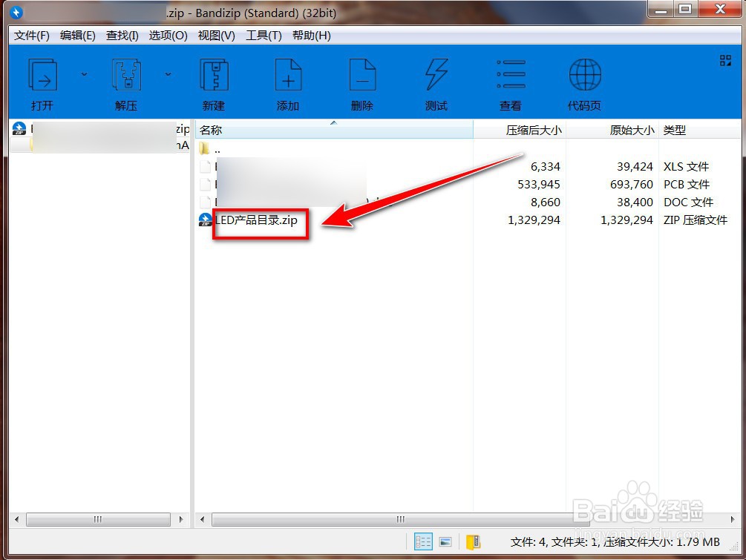Sort by the 压缩后大小 column header
This screenshot has width=746, height=560.
pyautogui.click(x=520, y=130)
